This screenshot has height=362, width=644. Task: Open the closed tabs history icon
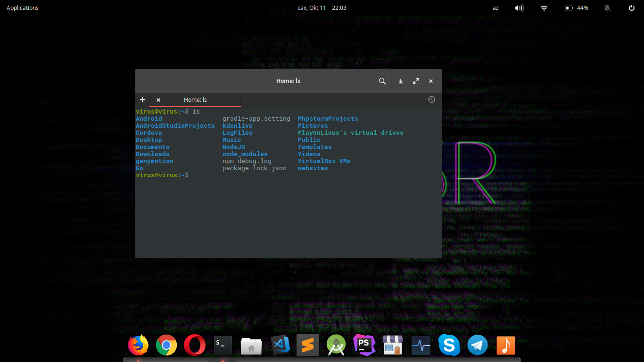pos(431,99)
